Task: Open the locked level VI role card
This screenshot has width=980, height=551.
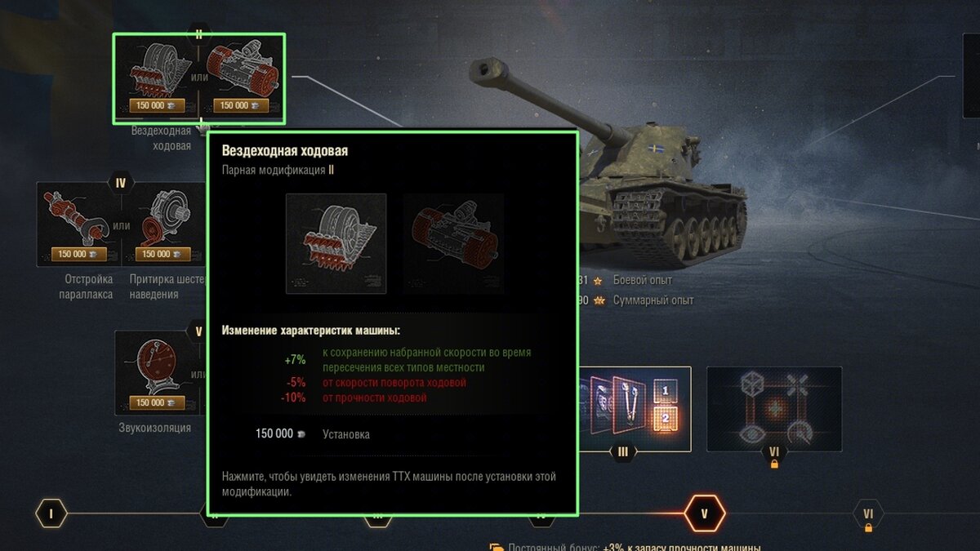Action: [x=773, y=408]
